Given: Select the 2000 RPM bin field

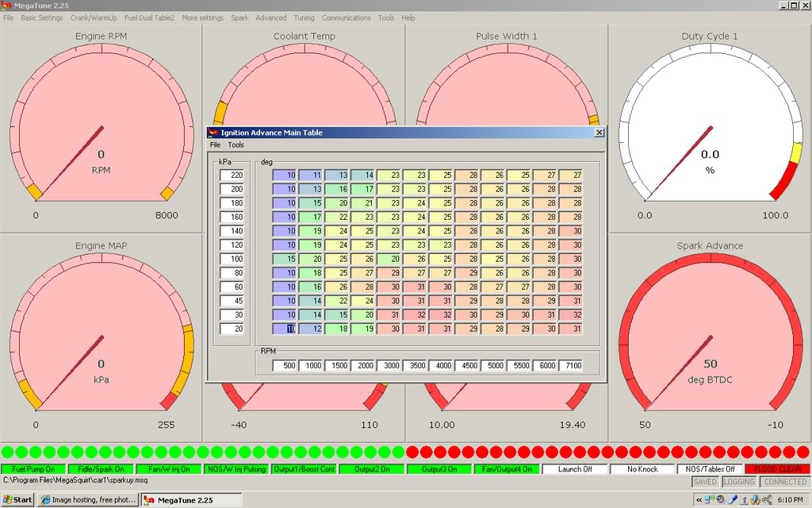Looking at the screenshot, I should pyautogui.click(x=362, y=365).
